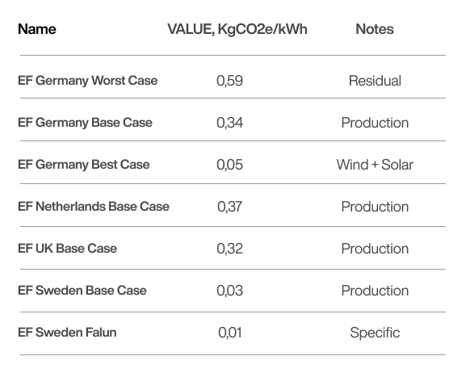Select the EF Germany Worst Case row name

coord(88,81)
